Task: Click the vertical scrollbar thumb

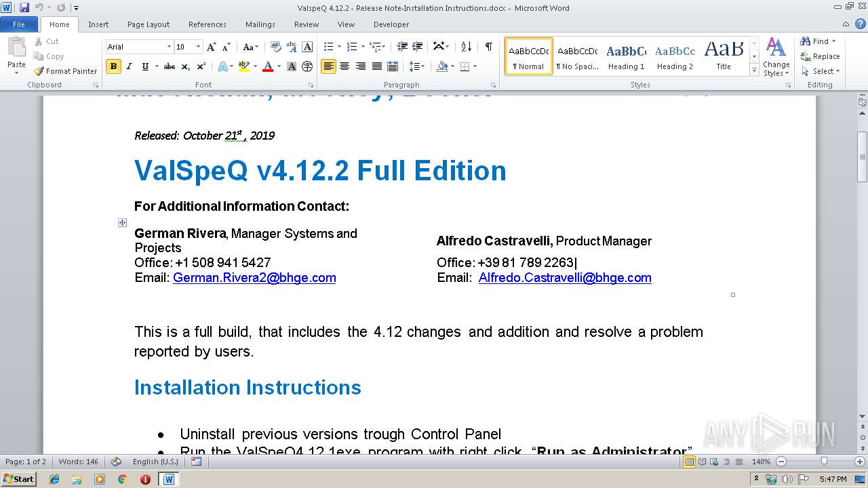Action: point(862,157)
